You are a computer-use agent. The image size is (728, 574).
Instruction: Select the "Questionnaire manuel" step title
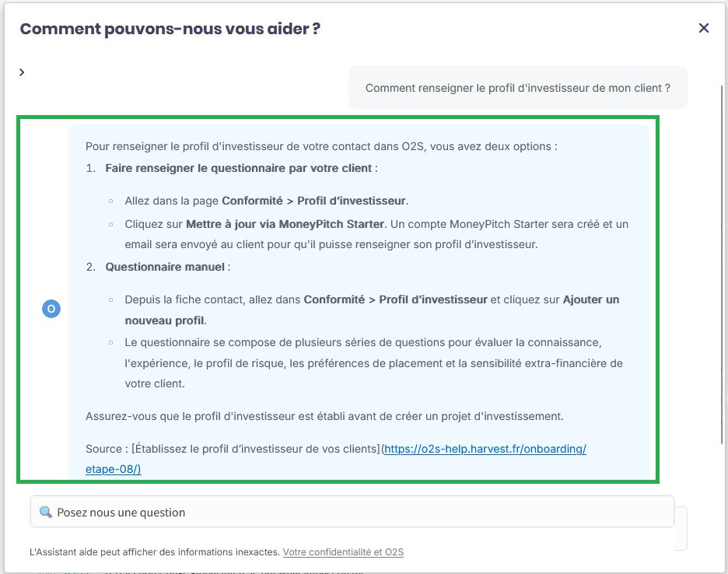point(164,267)
